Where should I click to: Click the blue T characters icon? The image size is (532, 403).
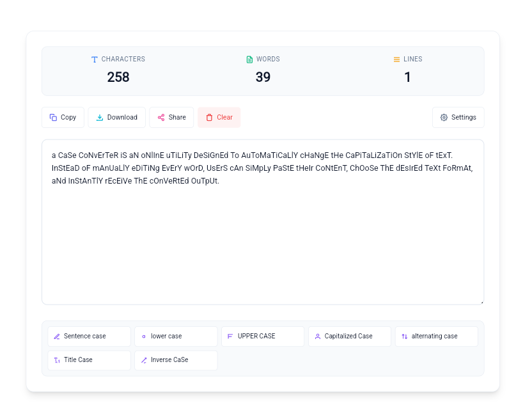pos(95,59)
